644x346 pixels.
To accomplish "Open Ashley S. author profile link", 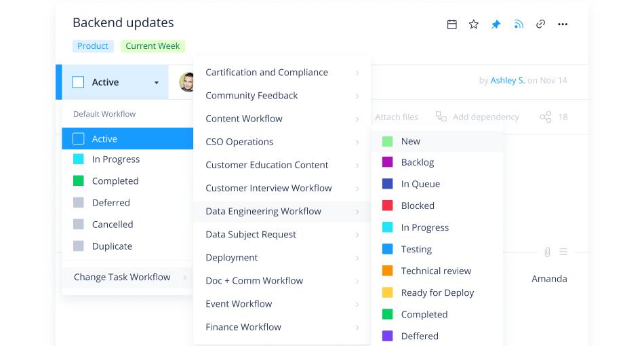I will coord(507,80).
